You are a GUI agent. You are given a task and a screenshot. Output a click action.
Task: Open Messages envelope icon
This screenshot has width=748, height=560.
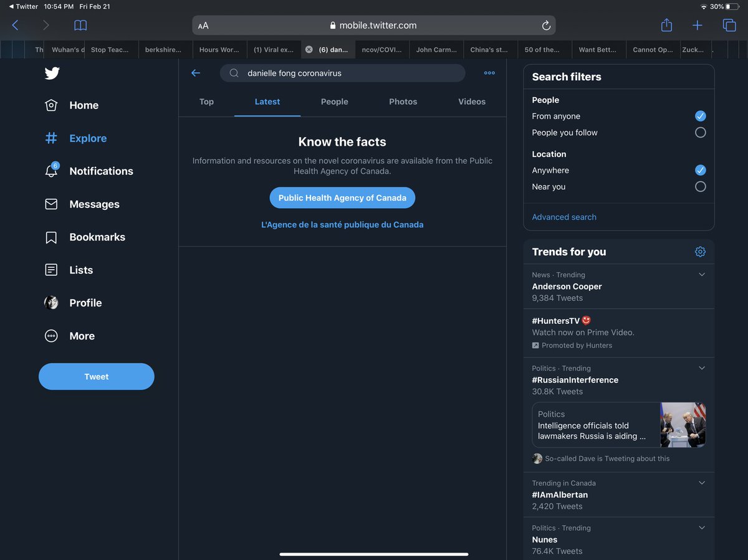coord(51,204)
